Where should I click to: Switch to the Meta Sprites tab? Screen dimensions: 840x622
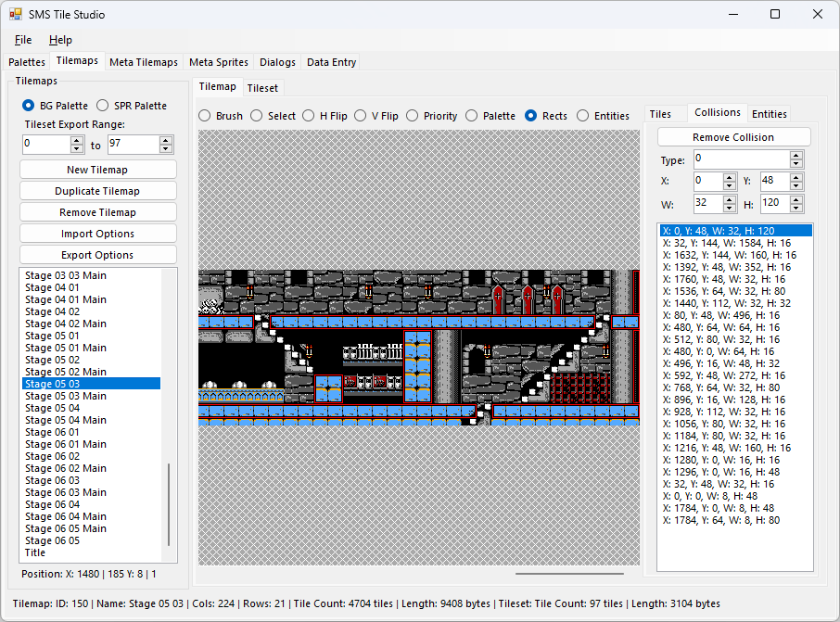point(219,62)
